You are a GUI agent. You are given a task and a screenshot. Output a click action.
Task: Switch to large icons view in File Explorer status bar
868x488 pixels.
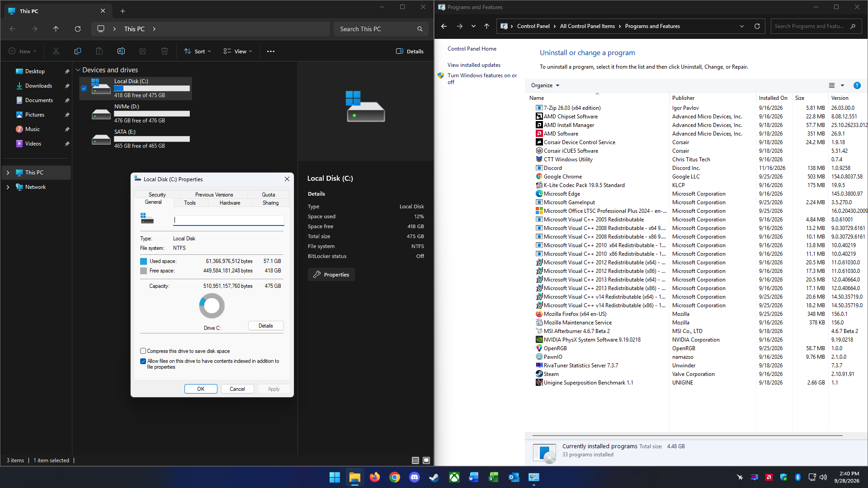(426, 460)
